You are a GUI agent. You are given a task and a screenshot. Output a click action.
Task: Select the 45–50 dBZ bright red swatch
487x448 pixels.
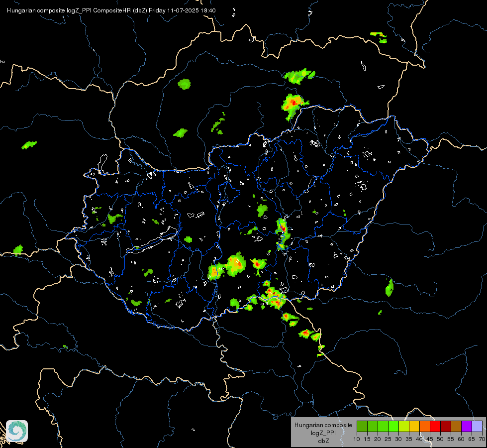tap(435, 426)
